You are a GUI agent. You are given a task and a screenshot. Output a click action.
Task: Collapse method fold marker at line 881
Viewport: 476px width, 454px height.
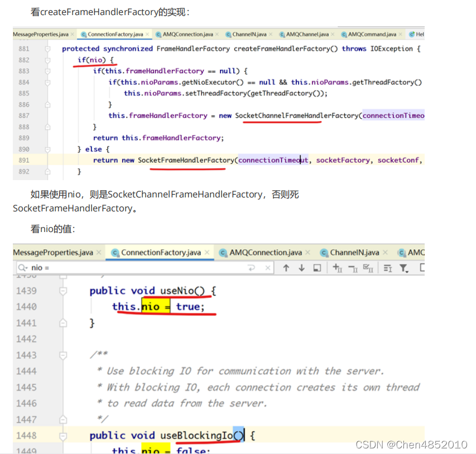coord(47,49)
